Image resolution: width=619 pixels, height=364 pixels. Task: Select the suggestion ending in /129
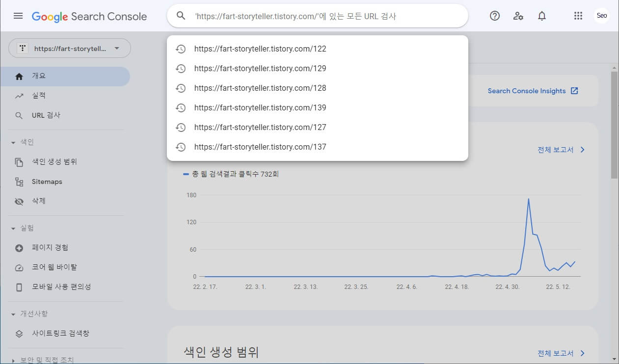(318, 69)
